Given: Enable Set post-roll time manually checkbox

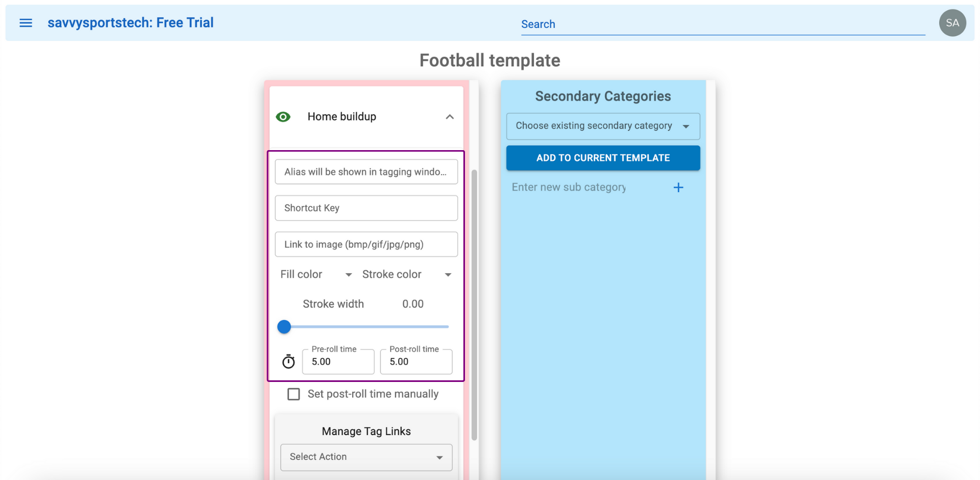Looking at the screenshot, I should (293, 394).
